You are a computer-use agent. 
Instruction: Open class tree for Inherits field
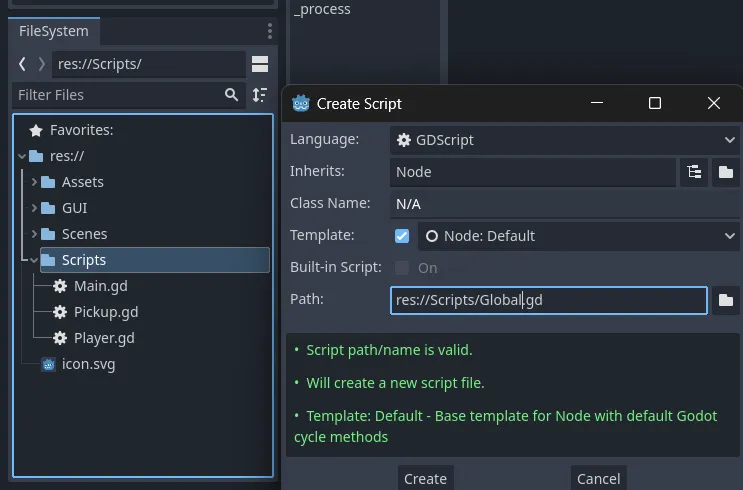point(694,172)
